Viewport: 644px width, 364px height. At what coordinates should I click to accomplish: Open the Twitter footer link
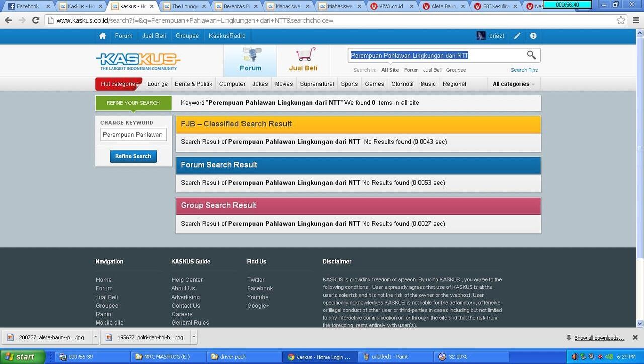coord(256,280)
